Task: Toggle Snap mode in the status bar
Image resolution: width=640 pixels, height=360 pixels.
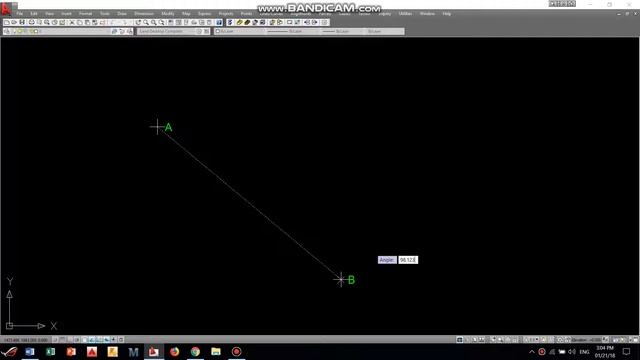Action: (55, 340)
